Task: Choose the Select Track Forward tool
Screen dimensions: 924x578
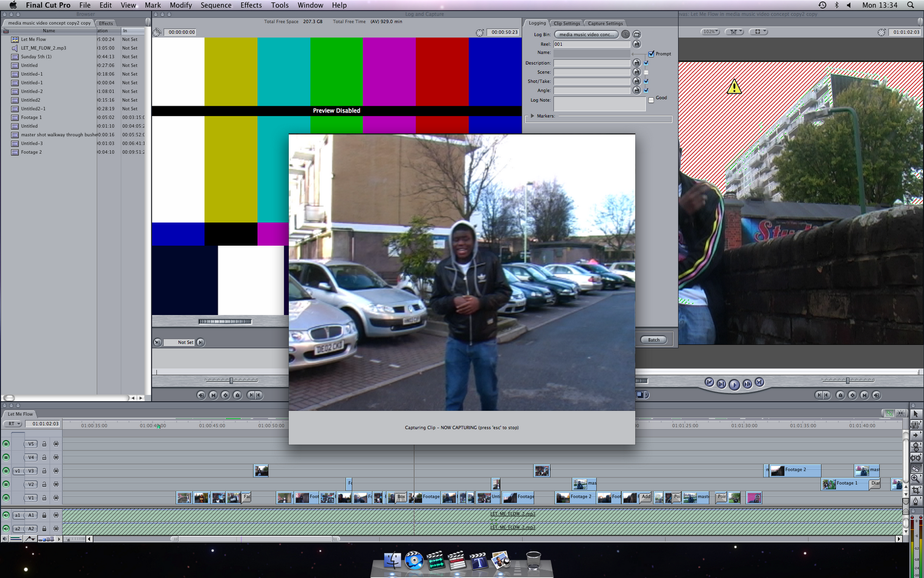Action: (915, 435)
